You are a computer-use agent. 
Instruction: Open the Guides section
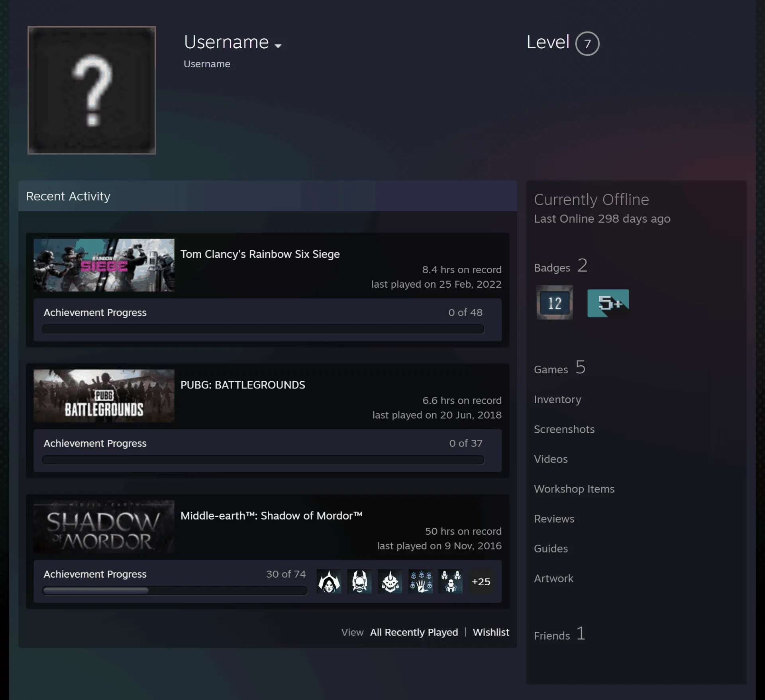(x=551, y=549)
